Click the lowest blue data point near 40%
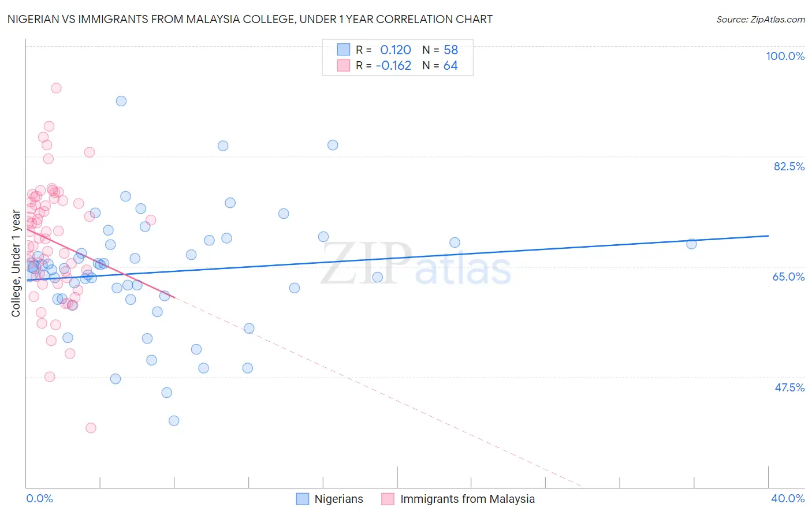Screen dimensions: 812x515 pos(174,420)
